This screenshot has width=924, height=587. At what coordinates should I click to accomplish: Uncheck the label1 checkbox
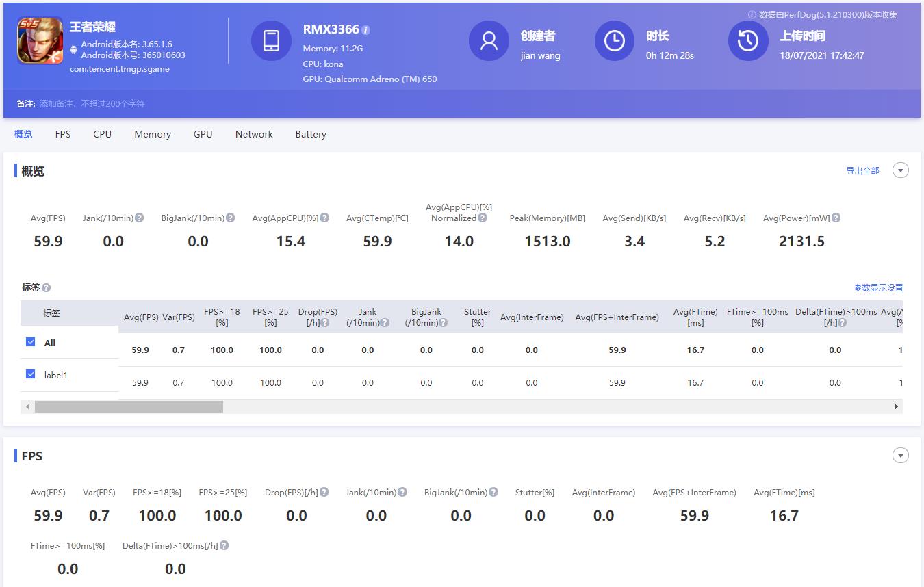coord(30,374)
